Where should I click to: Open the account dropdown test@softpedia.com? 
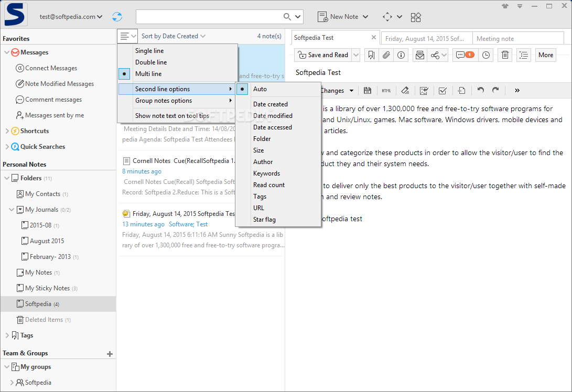[71, 17]
